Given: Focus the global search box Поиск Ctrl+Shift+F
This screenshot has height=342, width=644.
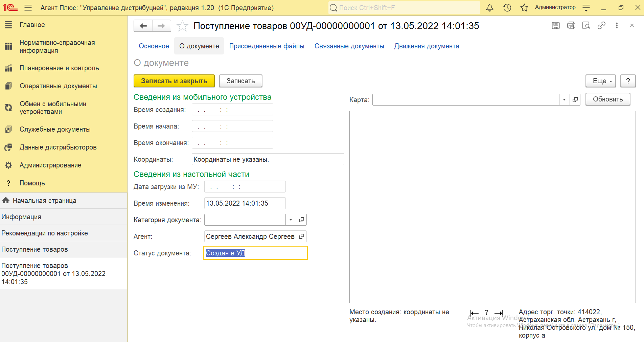Looking at the screenshot, I should (404, 8).
